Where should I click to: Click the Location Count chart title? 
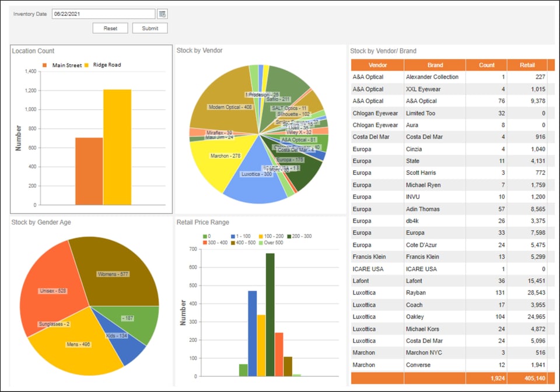(33, 51)
